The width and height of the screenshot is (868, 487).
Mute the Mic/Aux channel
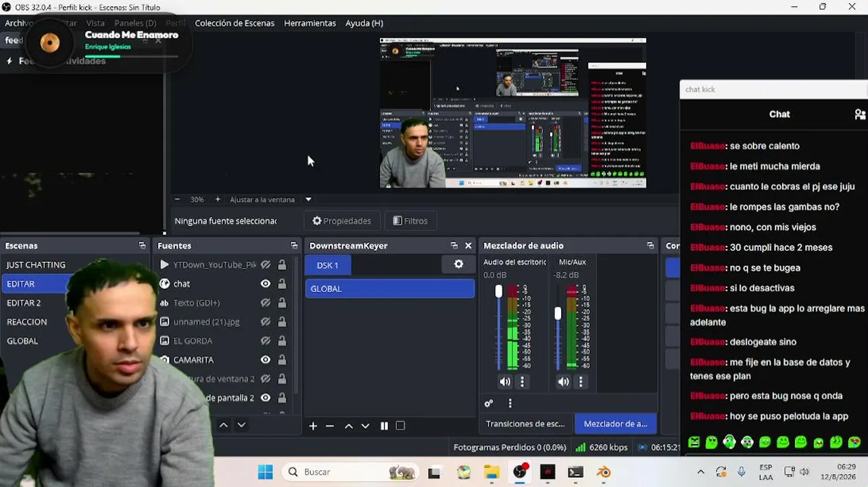(564, 381)
